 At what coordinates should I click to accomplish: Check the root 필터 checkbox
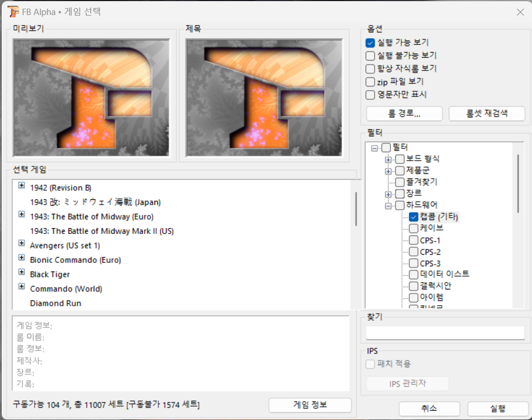[x=386, y=147]
